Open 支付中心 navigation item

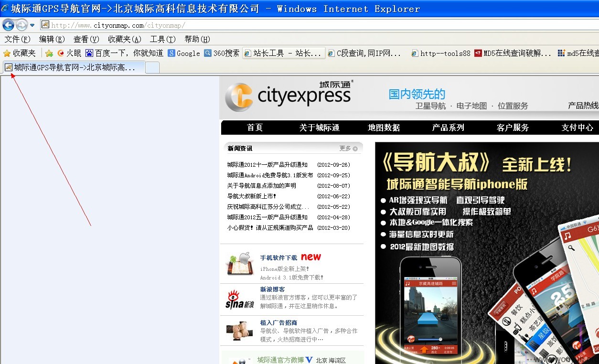578,128
